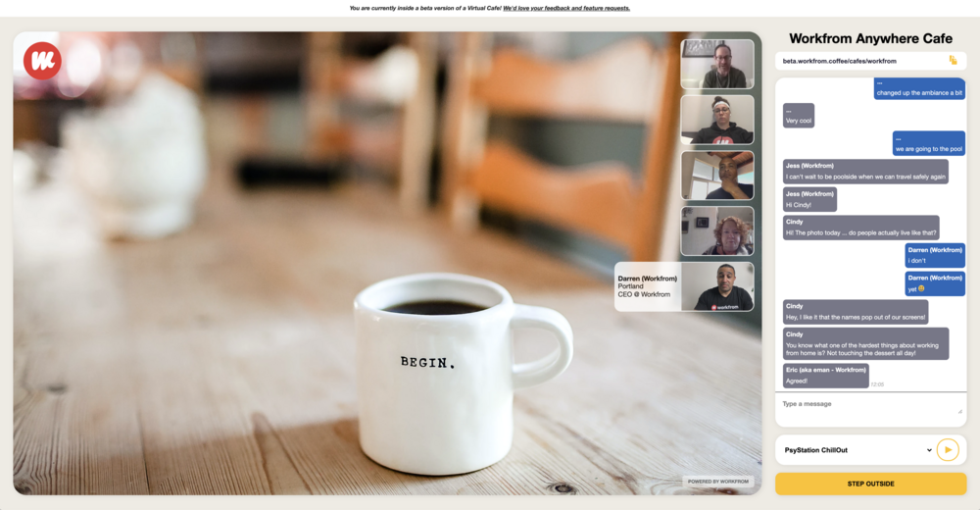
Task: Copy the cafe URL with the copy icon
Action: (953, 60)
